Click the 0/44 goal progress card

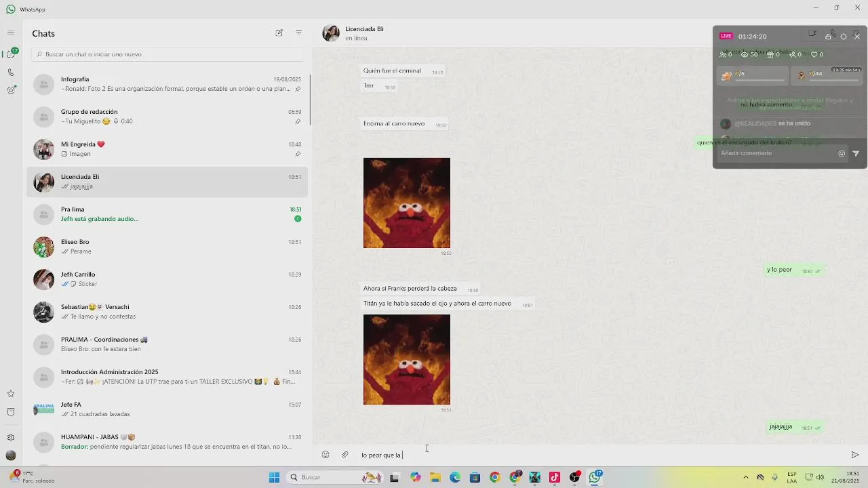point(827,75)
